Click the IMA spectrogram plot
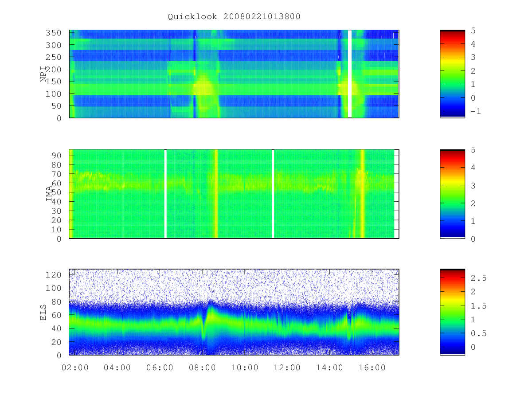532x399 pixels. [234, 194]
